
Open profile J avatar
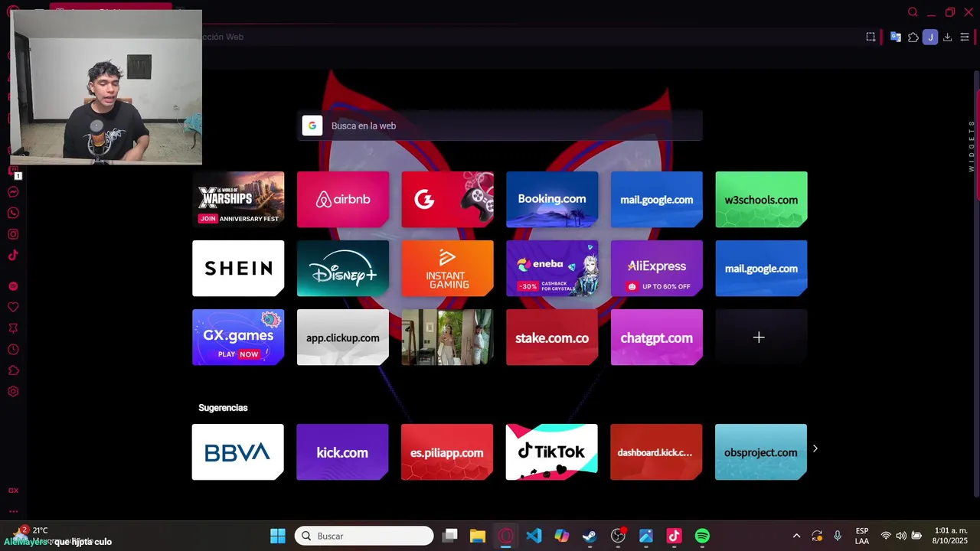coord(930,37)
